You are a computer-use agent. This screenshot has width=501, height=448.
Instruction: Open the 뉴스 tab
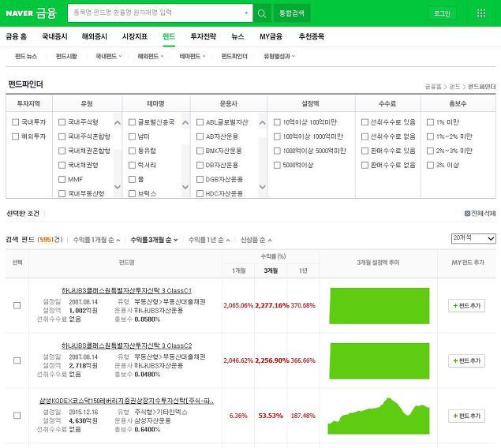coord(237,36)
